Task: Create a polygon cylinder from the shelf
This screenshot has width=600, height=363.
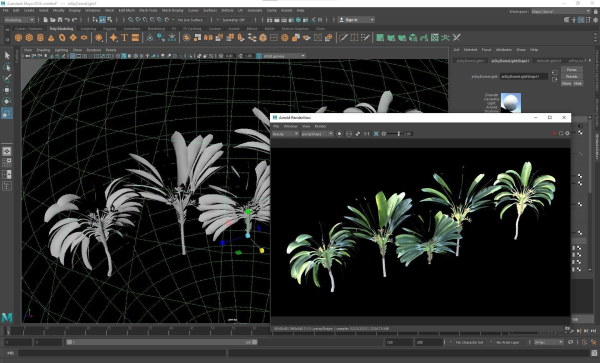Action: point(40,37)
